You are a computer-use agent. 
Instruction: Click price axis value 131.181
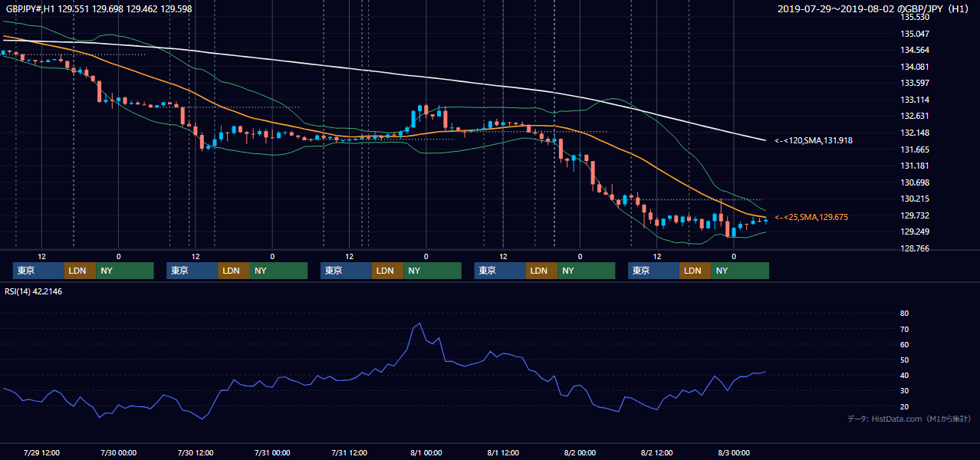coord(915,166)
